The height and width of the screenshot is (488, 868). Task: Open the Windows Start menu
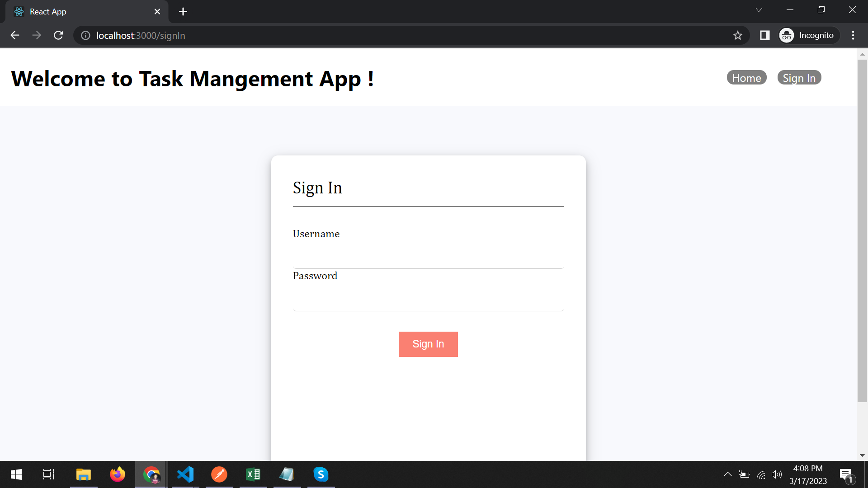click(x=15, y=474)
